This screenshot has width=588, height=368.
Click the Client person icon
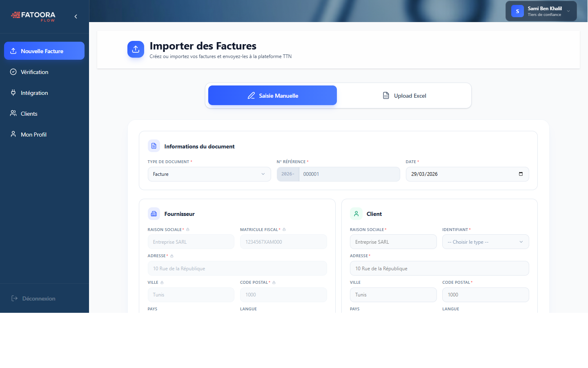(356, 213)
